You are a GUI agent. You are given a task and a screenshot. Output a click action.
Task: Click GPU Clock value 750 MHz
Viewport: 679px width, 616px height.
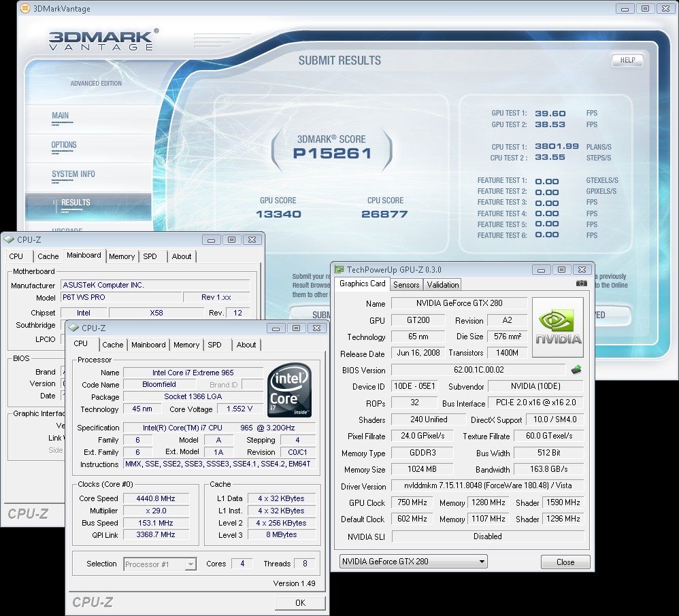pos(412,502)
